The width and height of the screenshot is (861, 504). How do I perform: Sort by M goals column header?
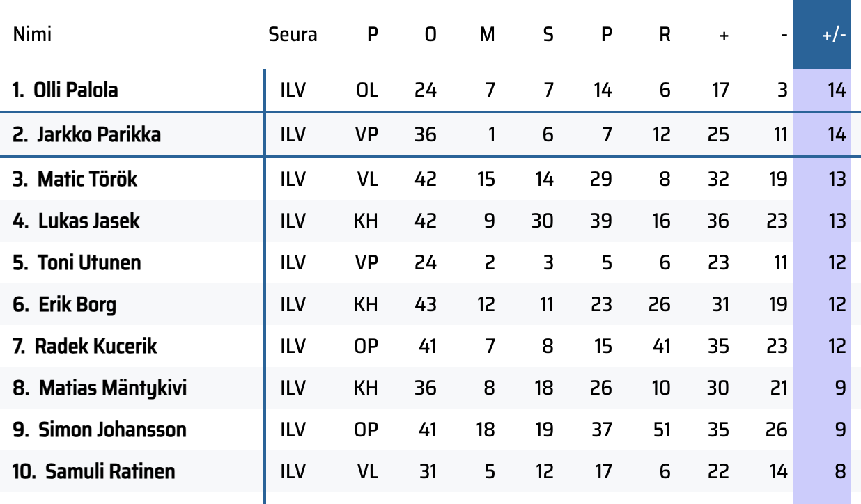point(487,35)
